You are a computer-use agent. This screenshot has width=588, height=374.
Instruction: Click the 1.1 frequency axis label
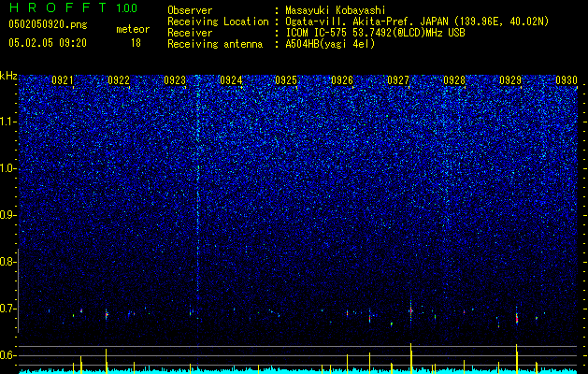coord(7,122)
